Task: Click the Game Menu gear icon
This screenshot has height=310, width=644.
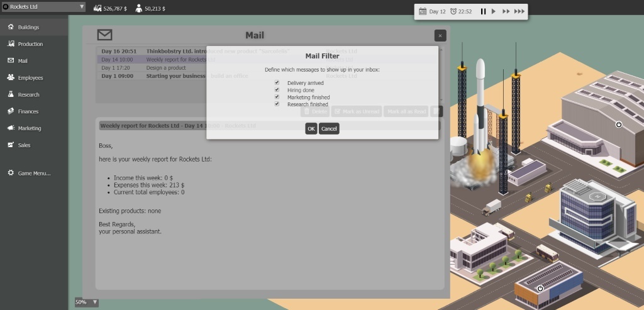Action: (11, 173)
